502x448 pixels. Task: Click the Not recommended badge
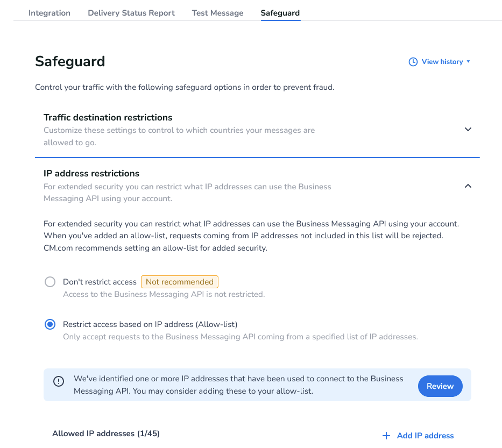(x=180, y=282)
